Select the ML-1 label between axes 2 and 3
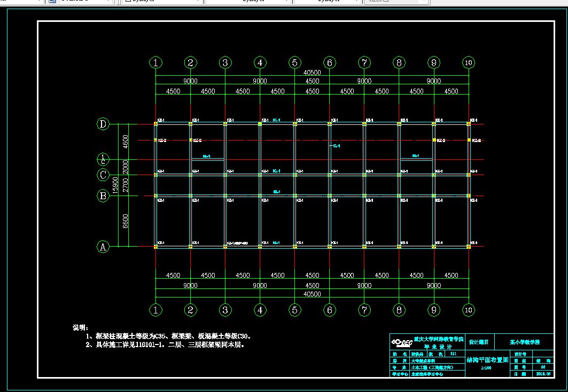The height and width of the screenshot is (392, 568). tap(206, 156)
